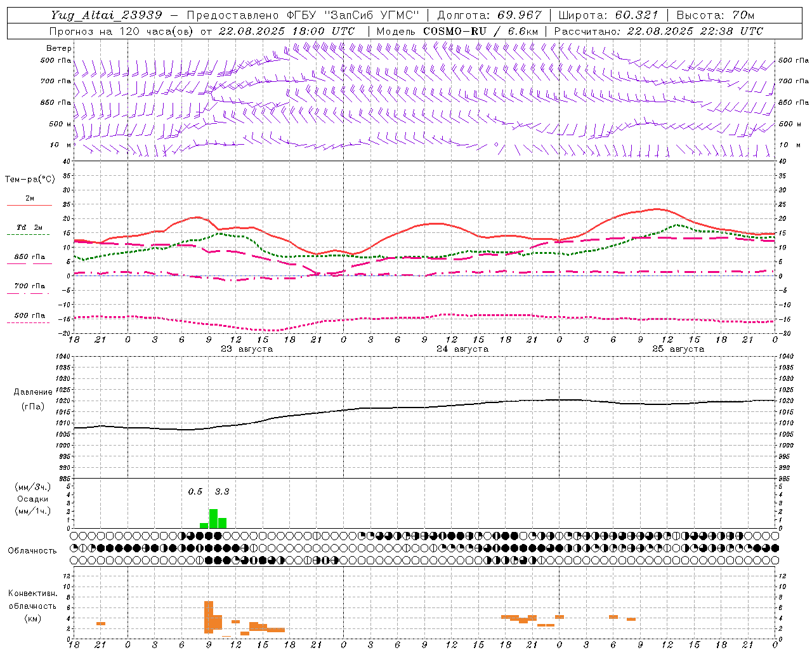The width and height of the screenshot is (812, 650).
Task: Click the Осадки precipitation label
Action: pos(32,499)
